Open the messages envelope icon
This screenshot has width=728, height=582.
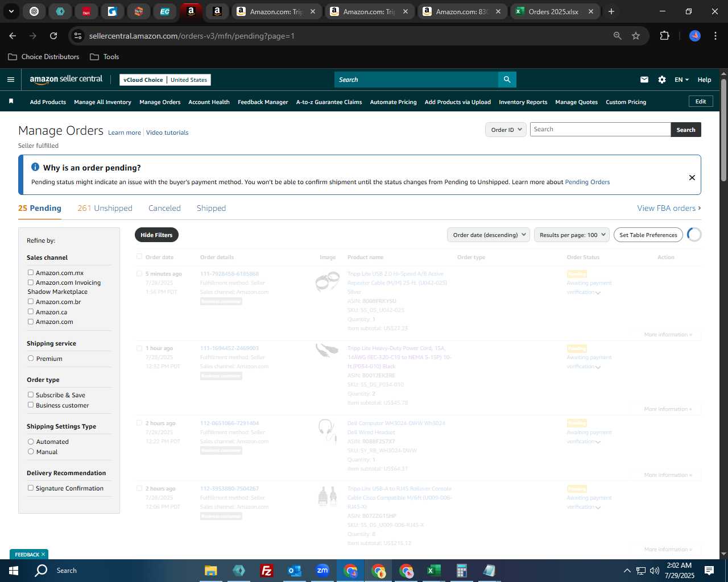(x=644, y=80)
